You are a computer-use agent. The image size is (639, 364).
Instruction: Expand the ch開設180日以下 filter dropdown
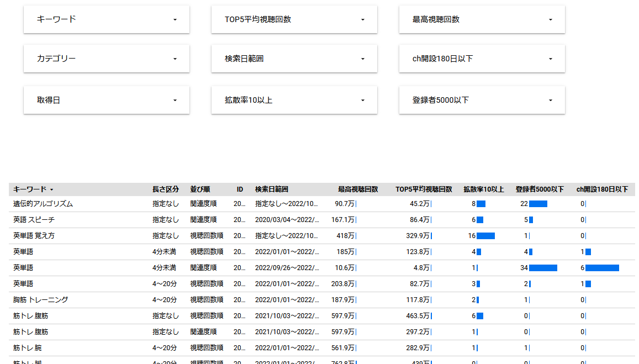coord(482,59)
